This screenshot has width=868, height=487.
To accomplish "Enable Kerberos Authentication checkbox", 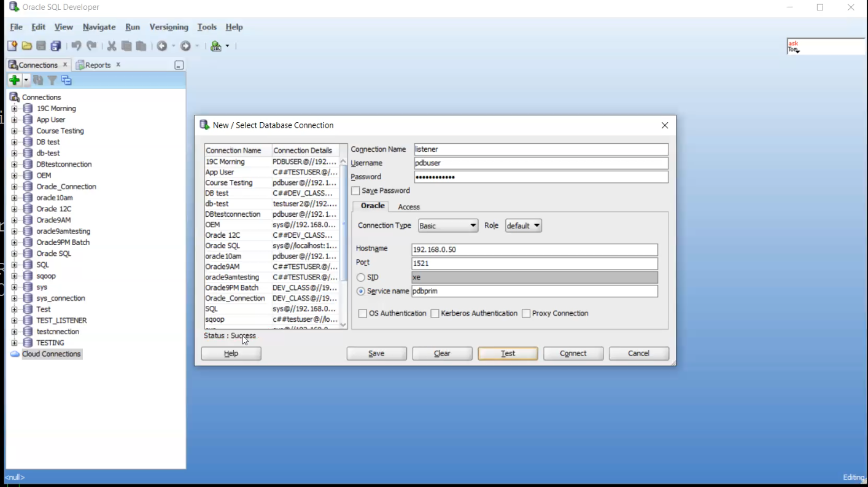I will (435, 313).
